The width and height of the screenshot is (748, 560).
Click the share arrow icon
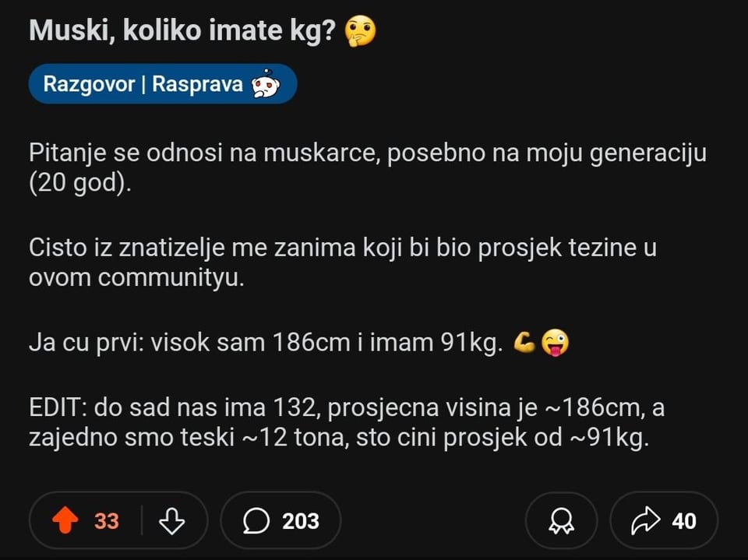pos(645,520)
